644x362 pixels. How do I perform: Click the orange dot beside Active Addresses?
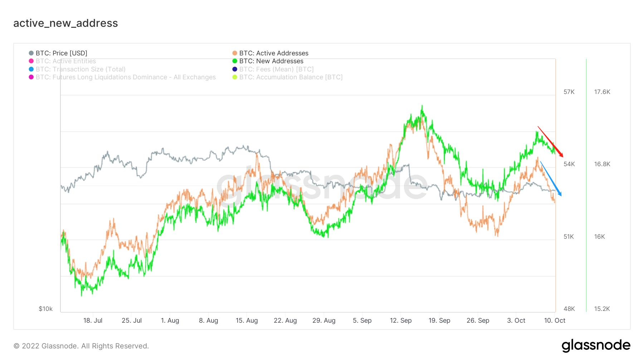click(x=235, y=53)
